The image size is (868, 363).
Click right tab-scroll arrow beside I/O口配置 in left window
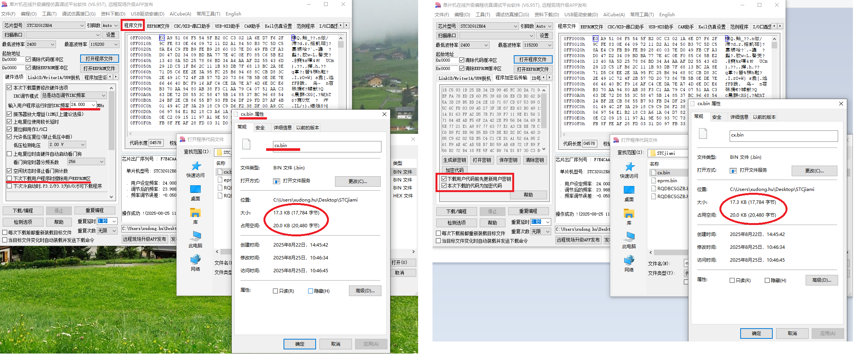[346, 25]
